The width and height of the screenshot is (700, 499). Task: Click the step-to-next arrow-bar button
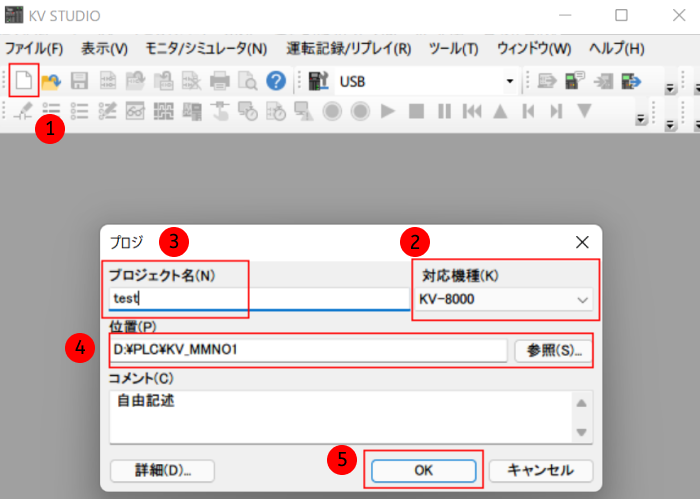pos(556,111)
